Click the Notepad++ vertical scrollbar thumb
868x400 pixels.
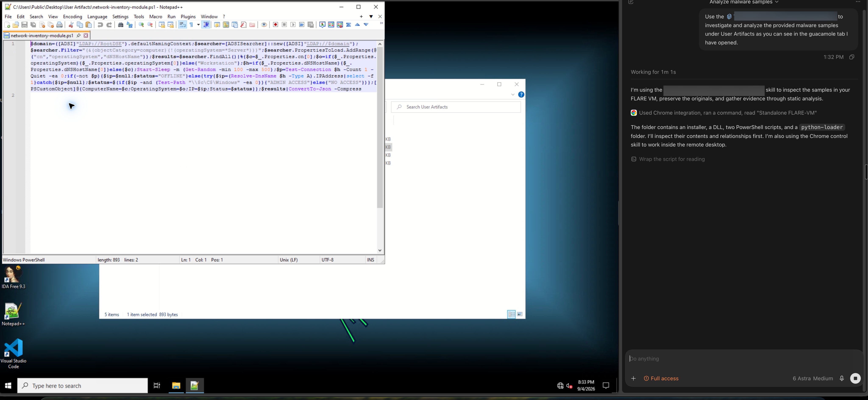(x=380, y=127)
